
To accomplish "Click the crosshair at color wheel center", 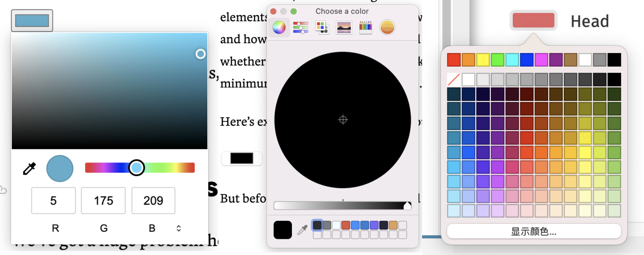I will (343, 120).
